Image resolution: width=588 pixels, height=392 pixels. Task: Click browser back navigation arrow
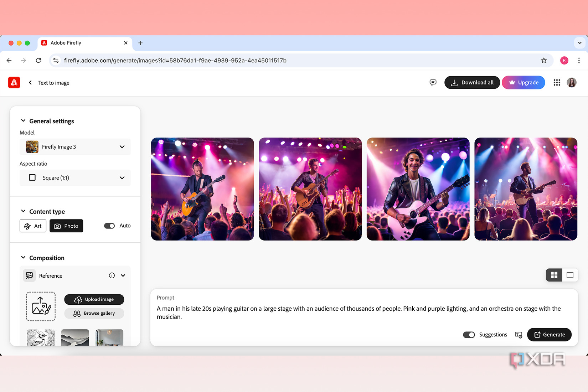pyautogui.click(x=9, y=61)
